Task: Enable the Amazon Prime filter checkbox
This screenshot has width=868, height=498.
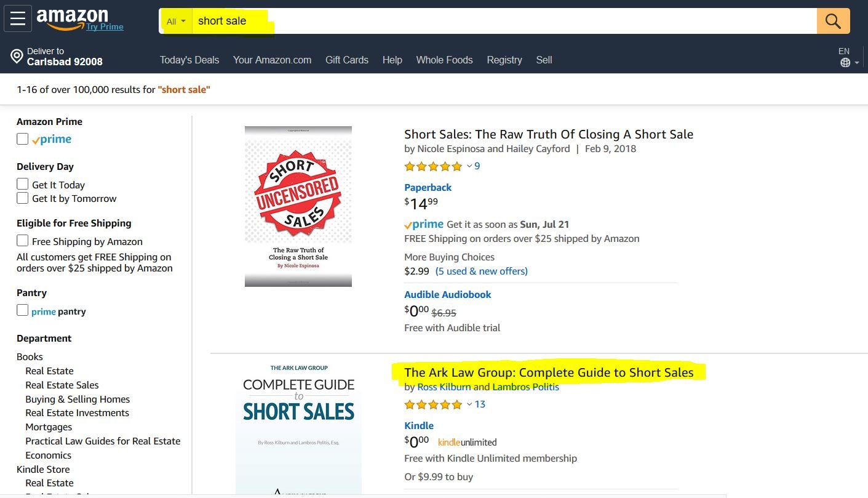Action: (x=22, y=139)
